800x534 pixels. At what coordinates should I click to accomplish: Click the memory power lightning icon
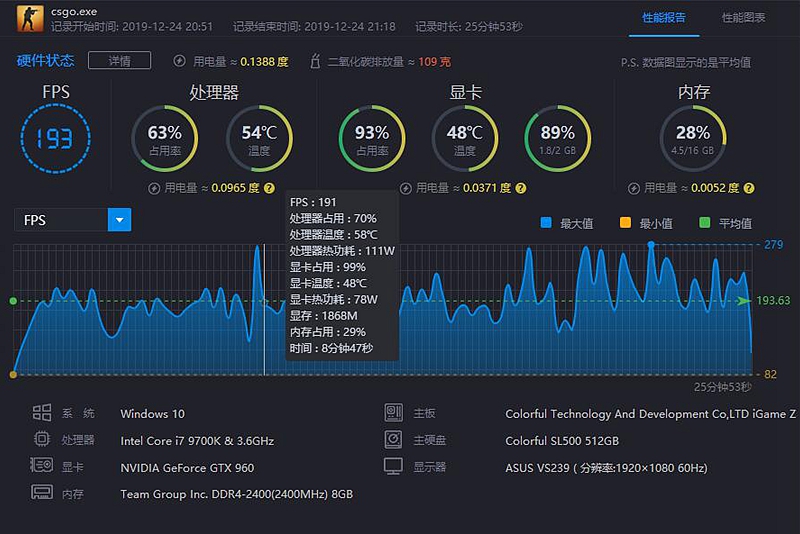tap(634, 188)
